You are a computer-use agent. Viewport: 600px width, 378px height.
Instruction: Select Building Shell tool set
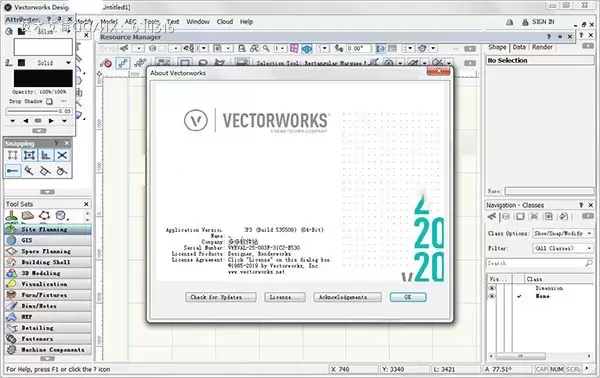point(48,262)
